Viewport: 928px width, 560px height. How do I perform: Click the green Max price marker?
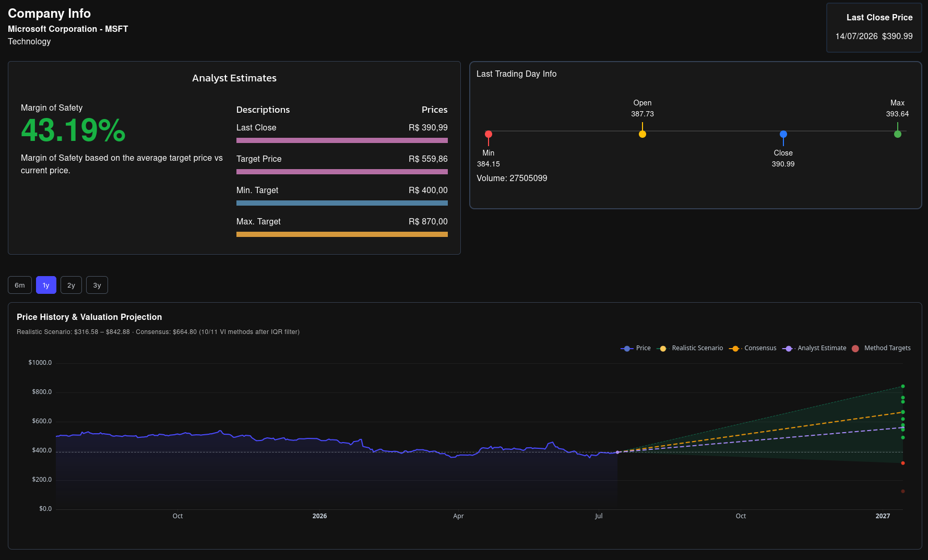pyautogui.click(x=898, y=134)
